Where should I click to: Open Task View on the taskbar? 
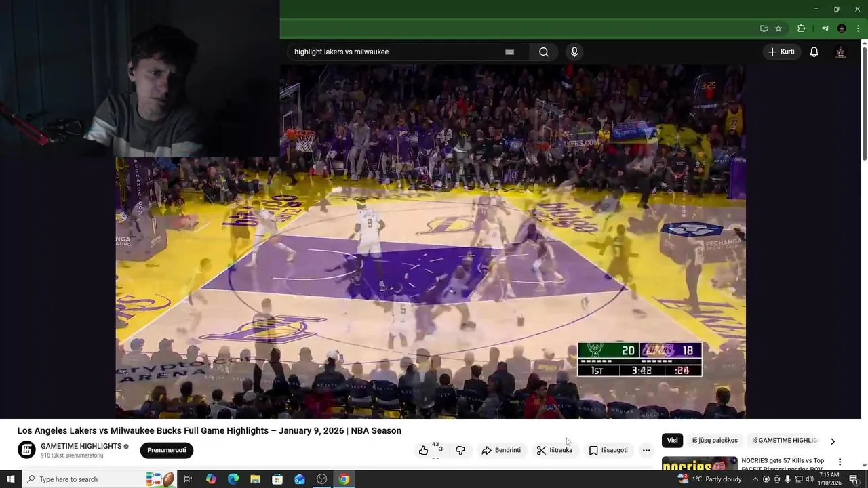click(x=188, y=479)
